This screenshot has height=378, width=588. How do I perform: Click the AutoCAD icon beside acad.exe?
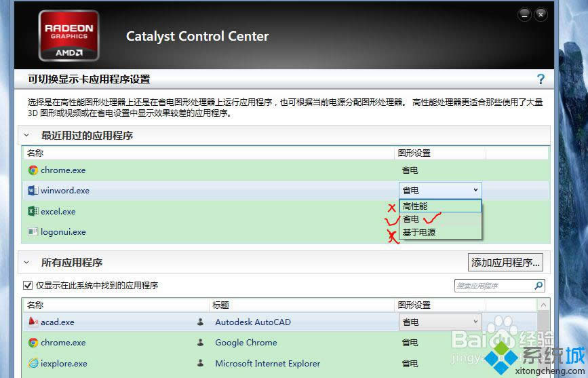[x=33, y=322]
